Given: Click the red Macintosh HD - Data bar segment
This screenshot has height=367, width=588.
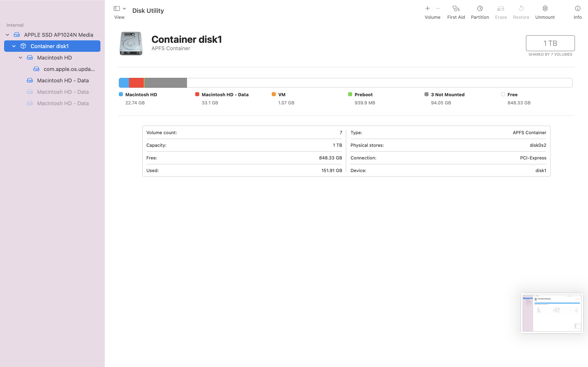Looking at the screenshot, I should coord(136,83).
